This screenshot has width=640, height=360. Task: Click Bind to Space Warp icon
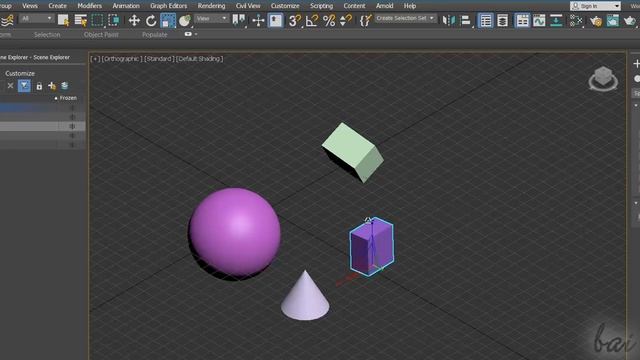(x=7, y=20)
